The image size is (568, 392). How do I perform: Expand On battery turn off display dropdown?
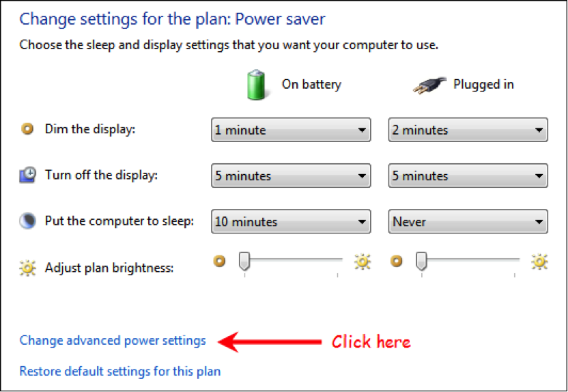click(291, 176)
